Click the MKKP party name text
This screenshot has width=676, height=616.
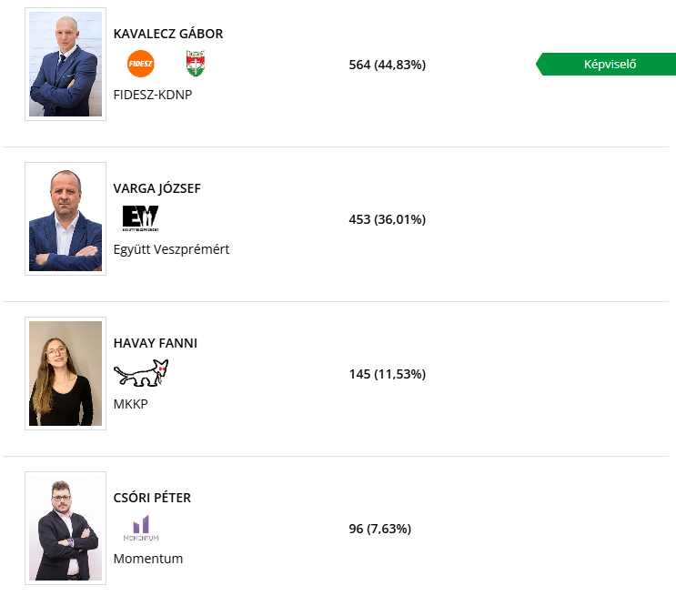(x=130, y=403)
